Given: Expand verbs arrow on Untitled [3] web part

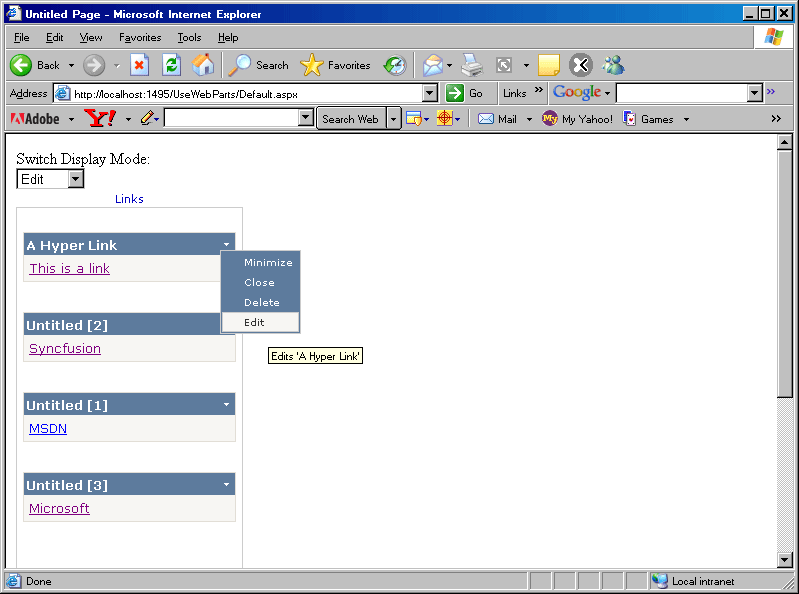Looking at the screenshot, I should [227, 485].
